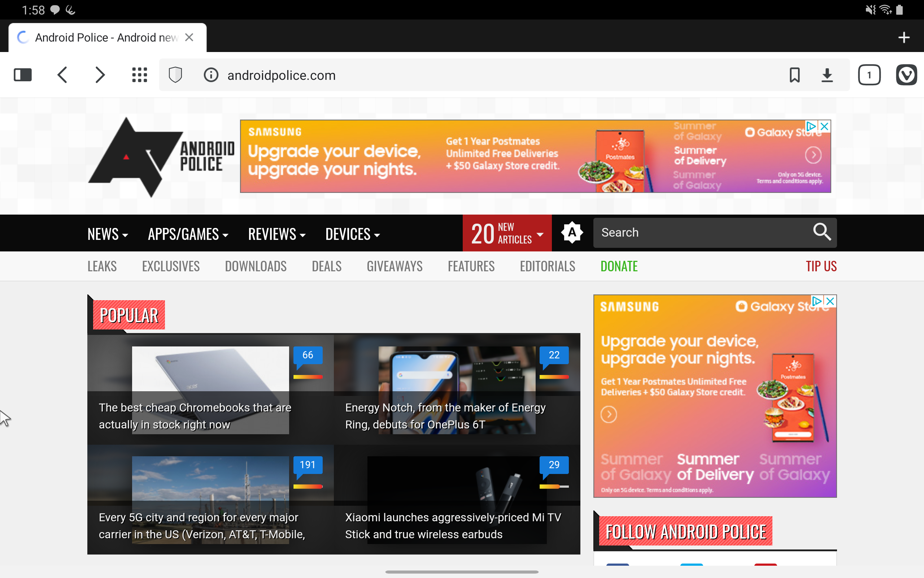Viewport: 924px width, 578px height.
Task: Click the androidpolice.com address field
Action: 504,75
